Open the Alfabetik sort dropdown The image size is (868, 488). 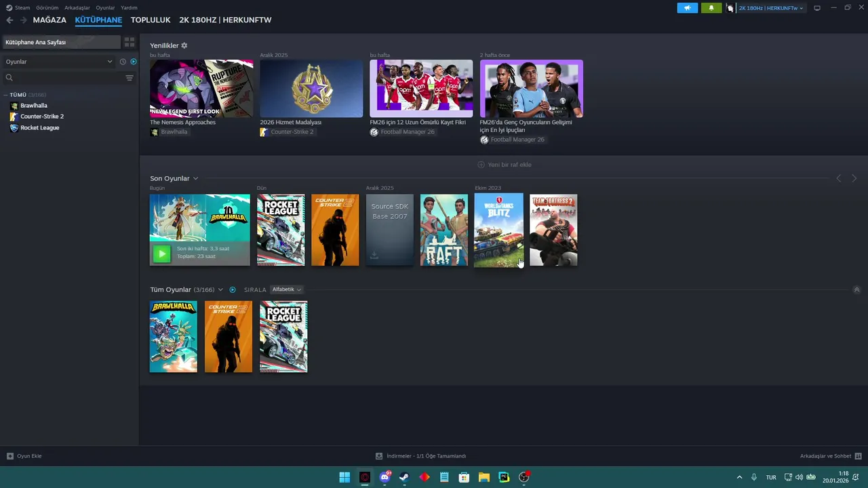(287, 289)
